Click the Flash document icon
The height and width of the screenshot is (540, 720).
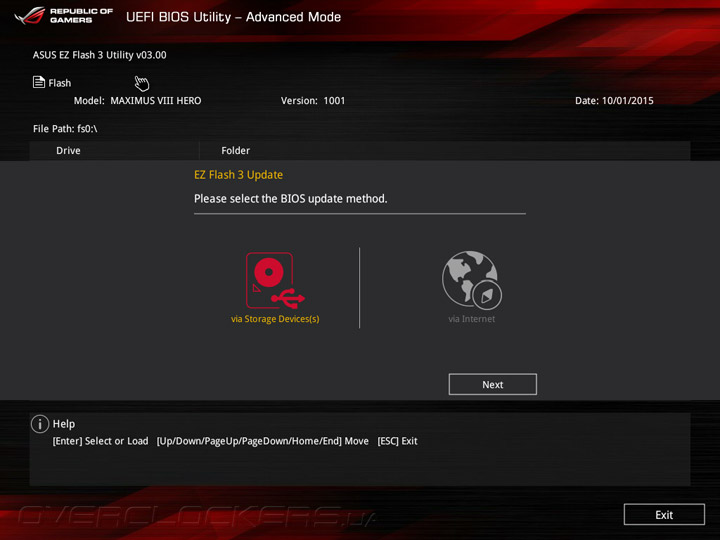point(39,82)
